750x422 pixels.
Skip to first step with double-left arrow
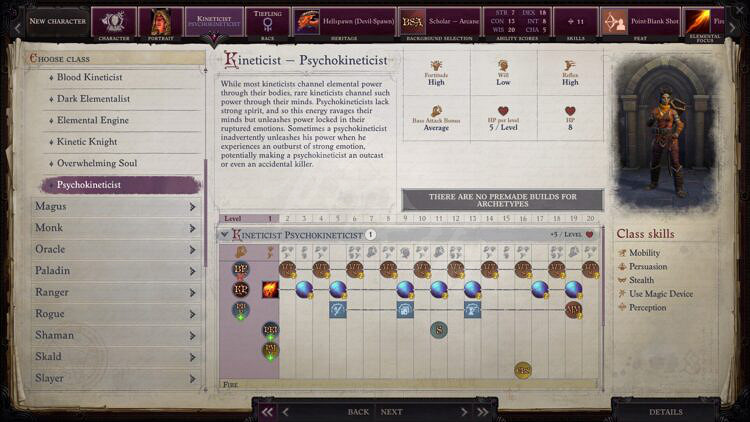[x=267, y=411]
